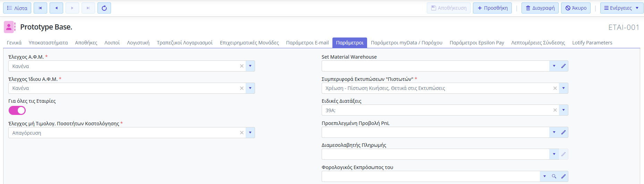Click the refresh icon in toolbar
Image resolution: width=644 pixels, height=184 pixels.
[104, 8]
